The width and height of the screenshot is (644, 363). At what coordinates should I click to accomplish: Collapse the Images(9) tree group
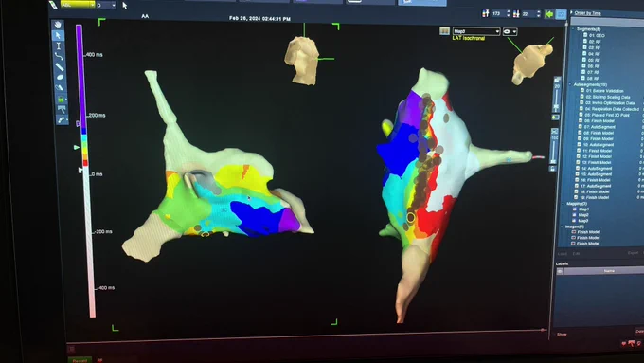(x=562, y=227)
